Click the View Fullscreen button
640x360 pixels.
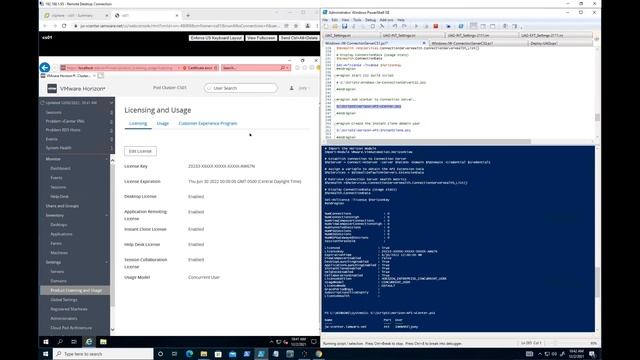[x=261, y=38]
